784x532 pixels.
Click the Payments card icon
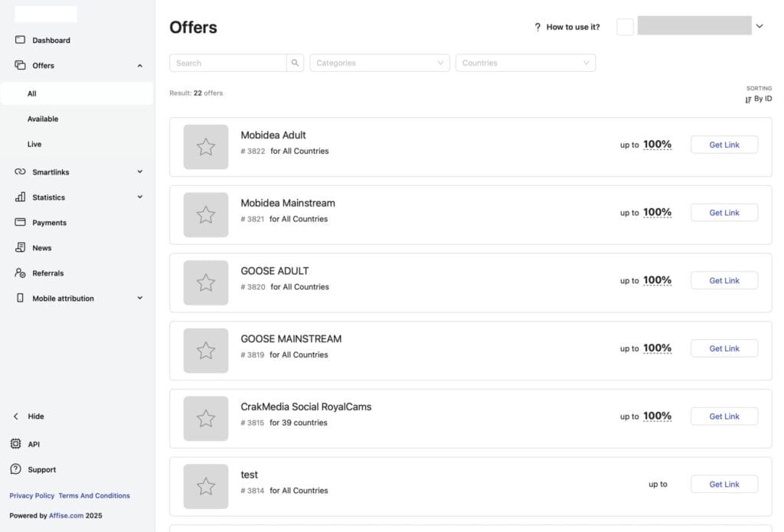pyautogui.click(x=20, y=223)
